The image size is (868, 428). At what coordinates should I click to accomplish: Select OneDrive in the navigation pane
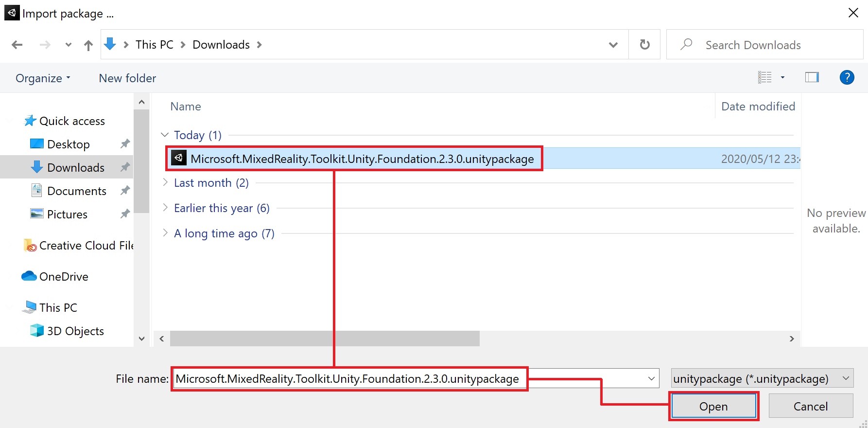pos(64,277)
